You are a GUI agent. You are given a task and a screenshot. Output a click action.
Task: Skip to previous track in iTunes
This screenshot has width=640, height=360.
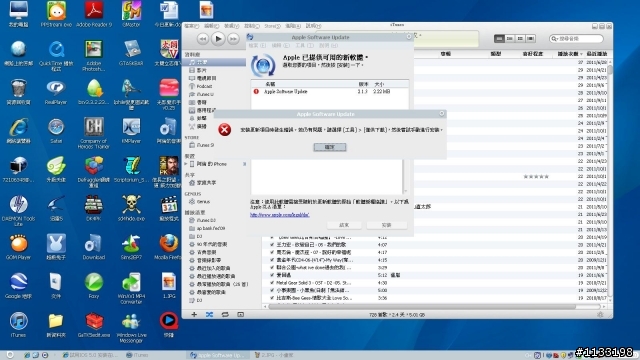pyautogui.click(x=203, y=39)
